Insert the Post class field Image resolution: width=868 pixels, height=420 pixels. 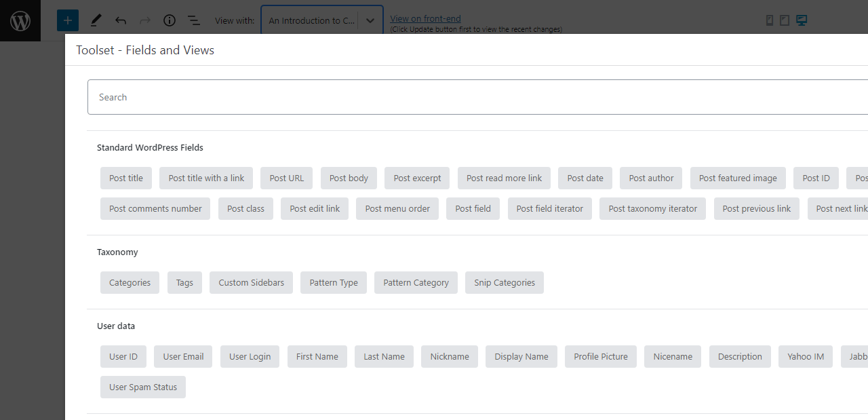245,208
